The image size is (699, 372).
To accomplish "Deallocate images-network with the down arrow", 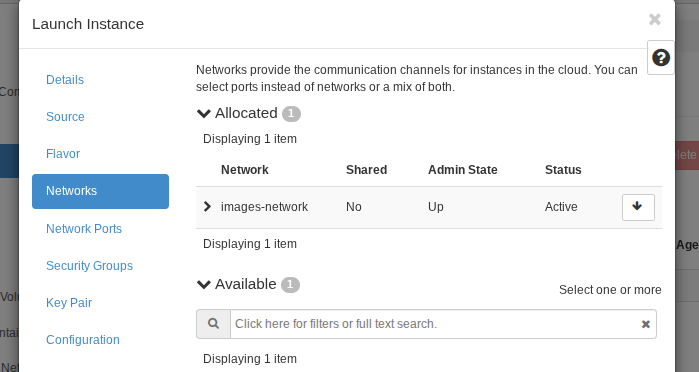I will pos(638,207).
